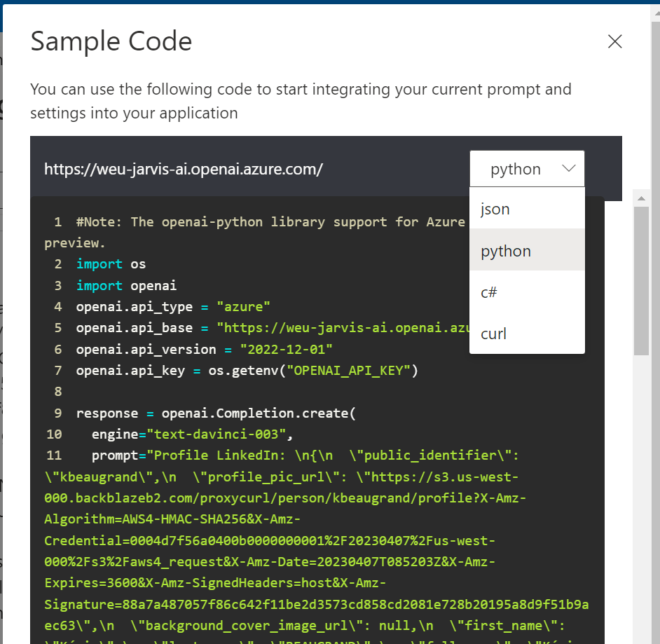Click the vertical scrollbar thumb
The width and height of the screenshot is (660, 644).
point(641,280)
